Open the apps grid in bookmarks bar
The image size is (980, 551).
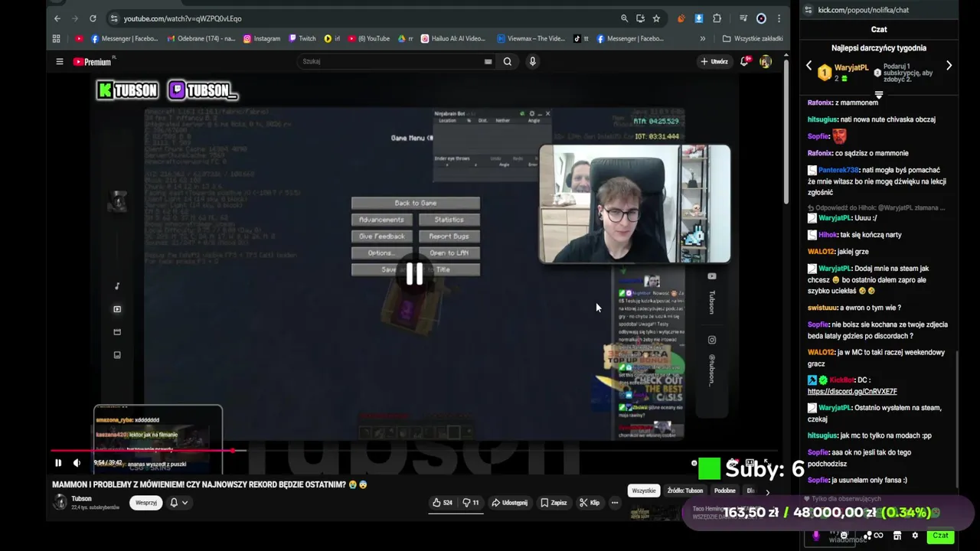point(56,38)
